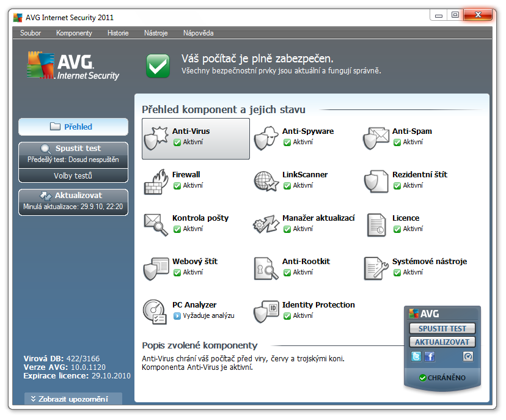Select the LinkScanner component label
The width and height of the screenshot is (506, 420).
[305, 175]
